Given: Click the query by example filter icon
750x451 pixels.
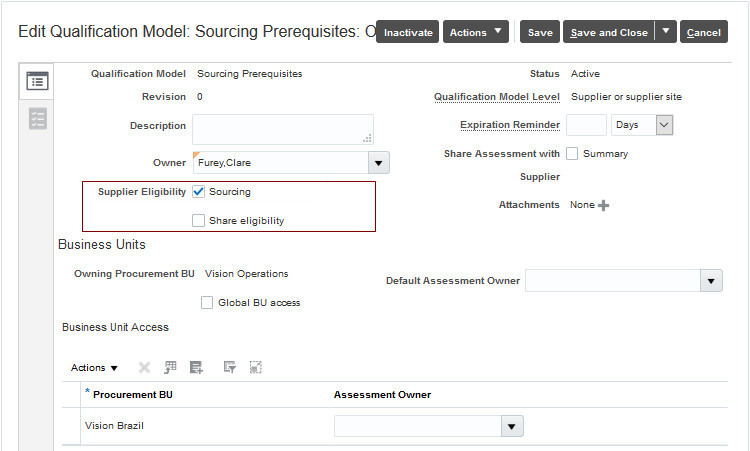Looking at the screenshot, I should pyautogui.click(x=230, y=367).
